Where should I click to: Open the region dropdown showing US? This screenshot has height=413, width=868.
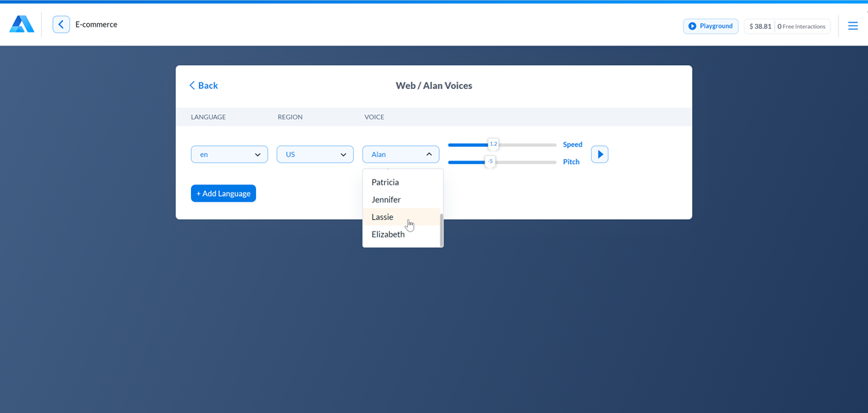pos(315,154)
